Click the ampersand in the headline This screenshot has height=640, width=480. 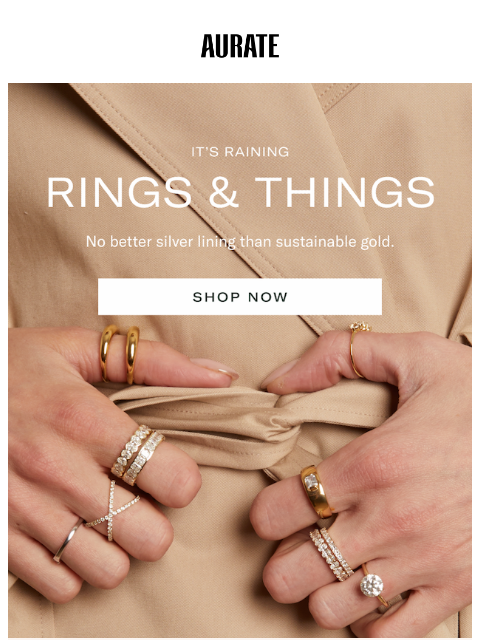click(x=224, y=193)
